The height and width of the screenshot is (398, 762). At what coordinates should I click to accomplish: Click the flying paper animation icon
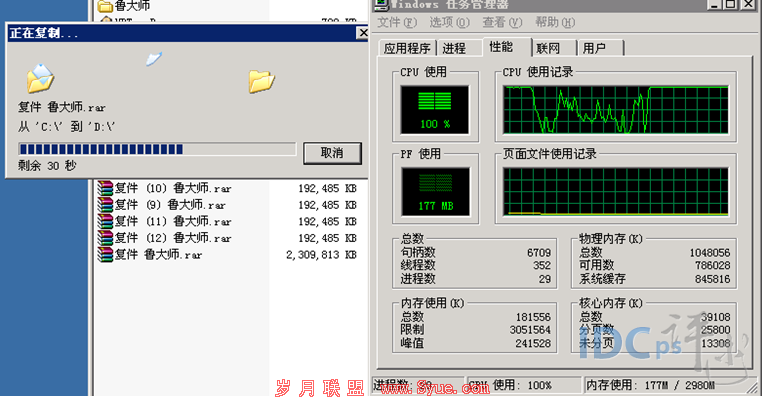(154, 59)
